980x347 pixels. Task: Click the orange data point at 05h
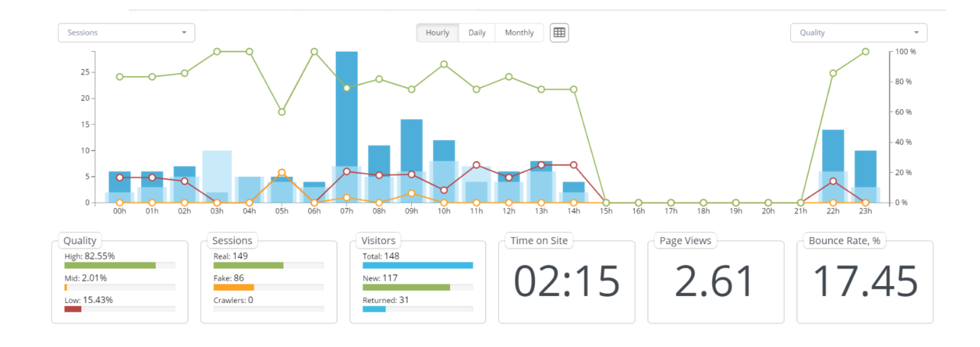point(282,172)
